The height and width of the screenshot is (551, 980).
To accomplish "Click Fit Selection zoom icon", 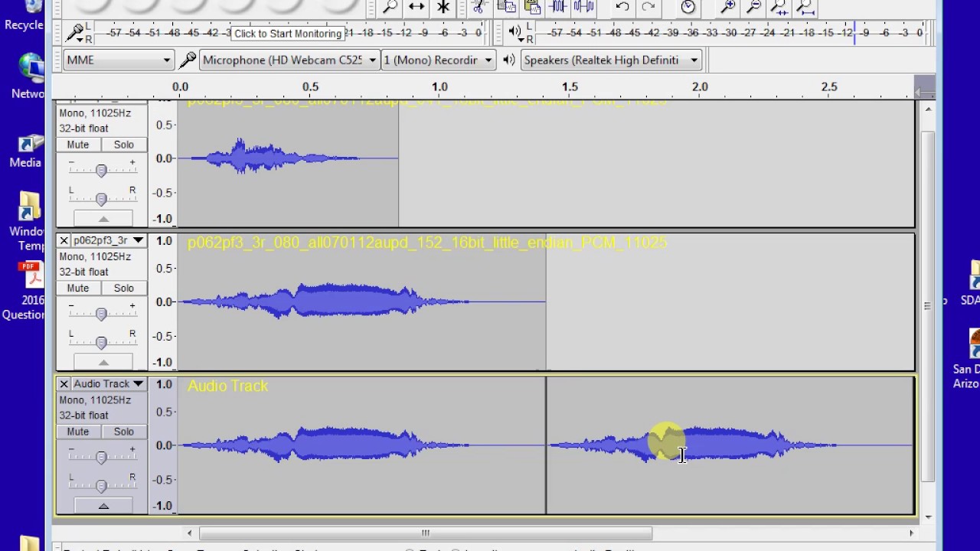I will [x=779, y=7].
